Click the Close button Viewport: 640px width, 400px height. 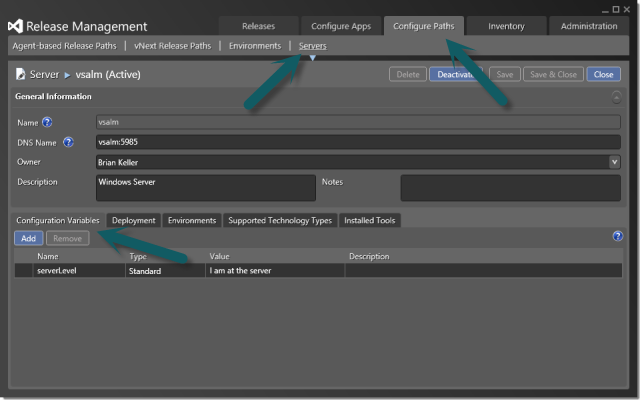click(603, 74)
